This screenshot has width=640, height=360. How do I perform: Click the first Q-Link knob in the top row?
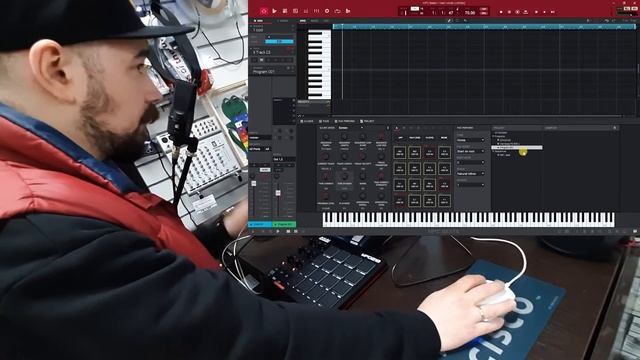coord(326,137)
